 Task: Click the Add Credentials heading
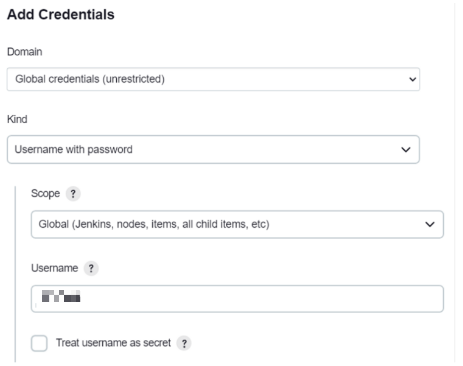coord(61,15)
